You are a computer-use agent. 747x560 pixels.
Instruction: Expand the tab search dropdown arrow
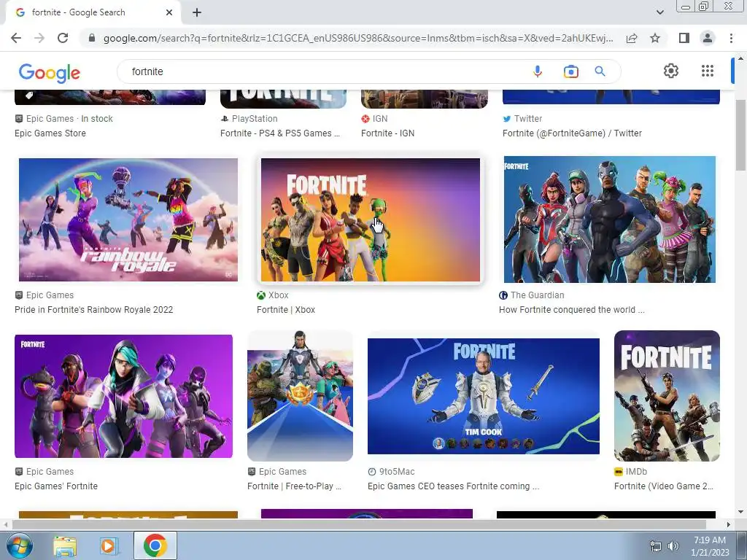pos(659,12)
